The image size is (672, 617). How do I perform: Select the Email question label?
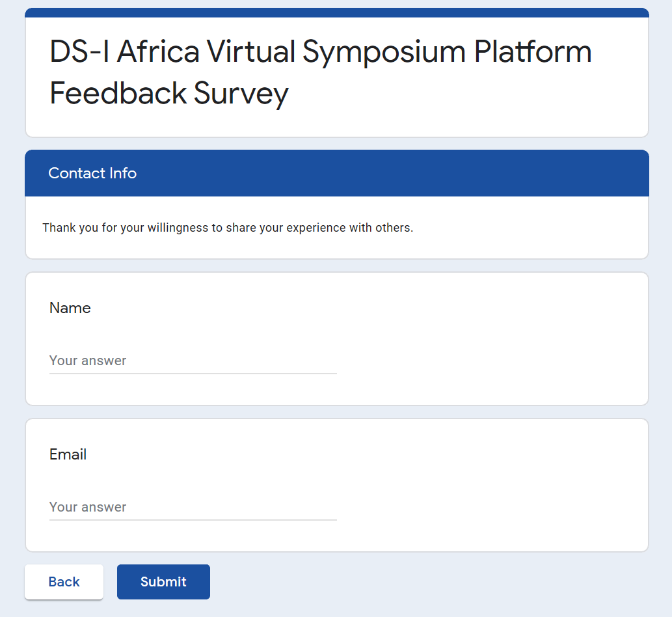[68, 454]
